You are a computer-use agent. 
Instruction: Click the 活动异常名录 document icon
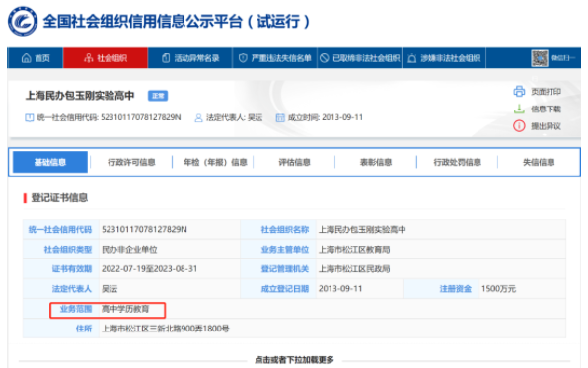point(166,58)
